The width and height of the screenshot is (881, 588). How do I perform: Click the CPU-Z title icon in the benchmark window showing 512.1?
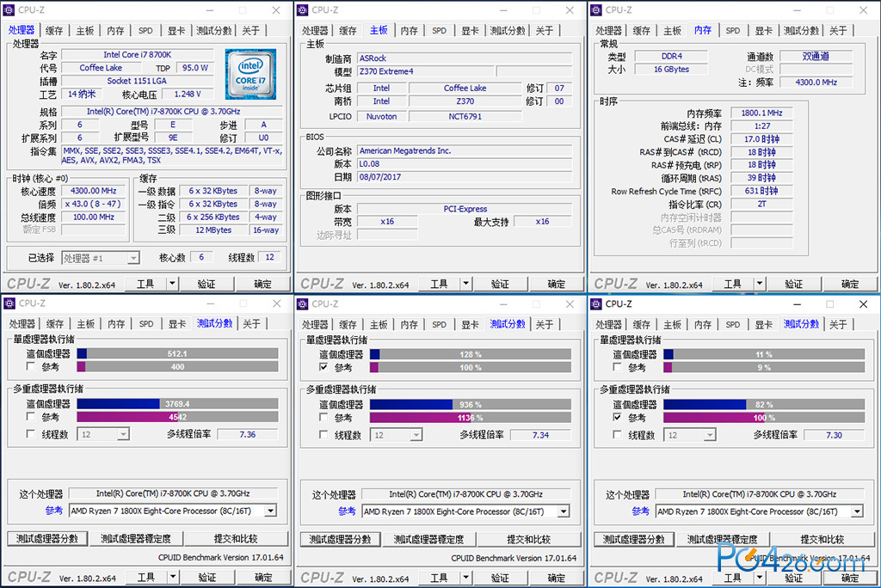click(x=9, y=303)
